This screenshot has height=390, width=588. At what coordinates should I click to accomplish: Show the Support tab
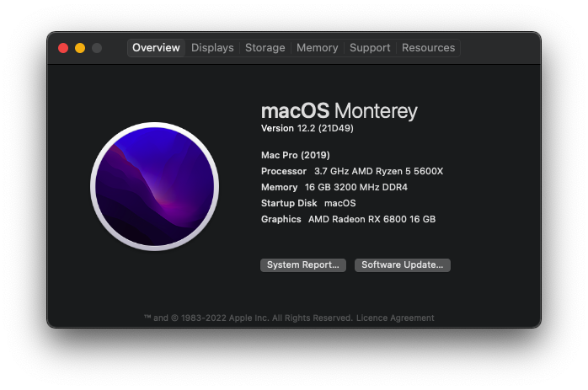[x=370, y=48]
